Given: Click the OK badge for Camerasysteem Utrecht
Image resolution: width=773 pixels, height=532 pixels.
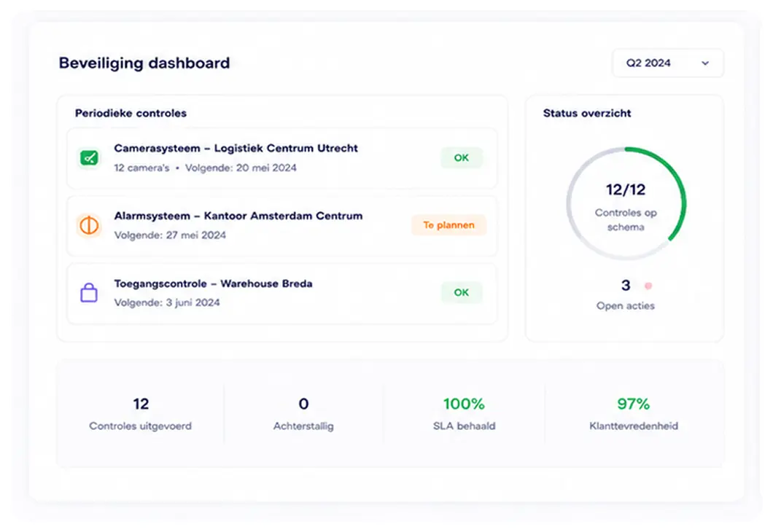Looking at the screenshot, I should point(462,157).
